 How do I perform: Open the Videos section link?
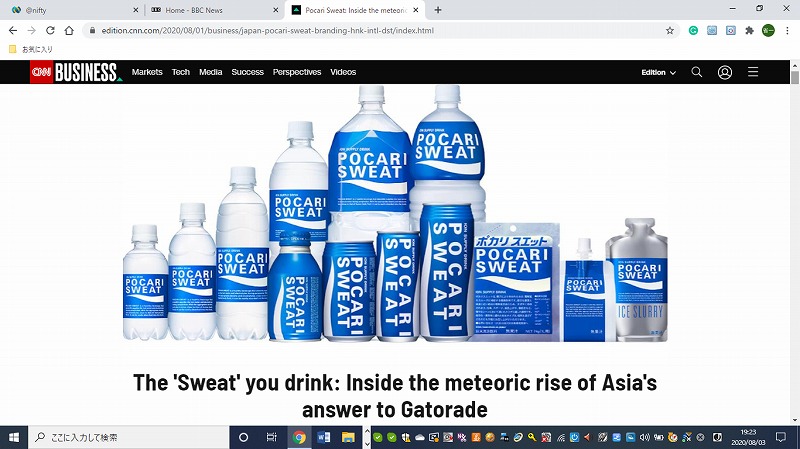pos(343,72)
